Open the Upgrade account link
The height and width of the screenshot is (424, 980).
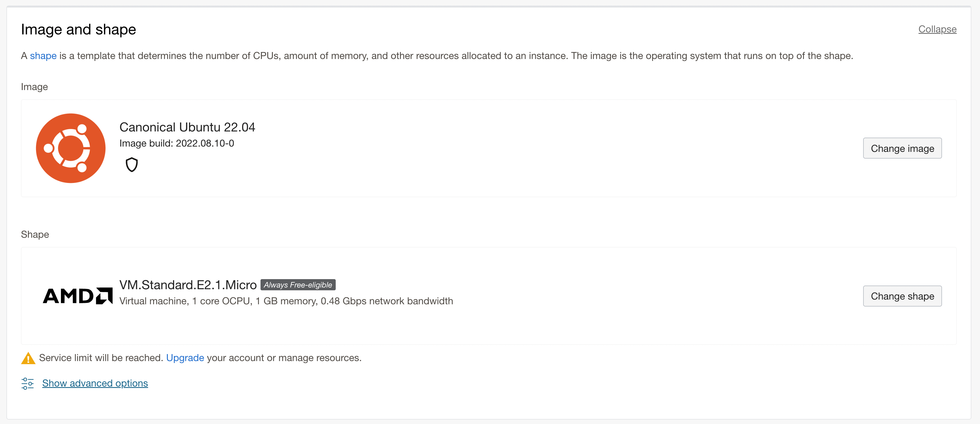coord(185,358)
